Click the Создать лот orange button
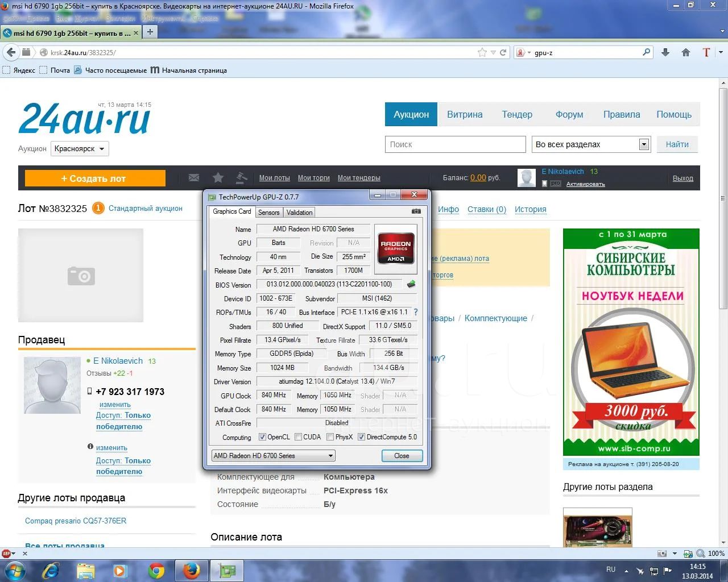 point(95,178)
